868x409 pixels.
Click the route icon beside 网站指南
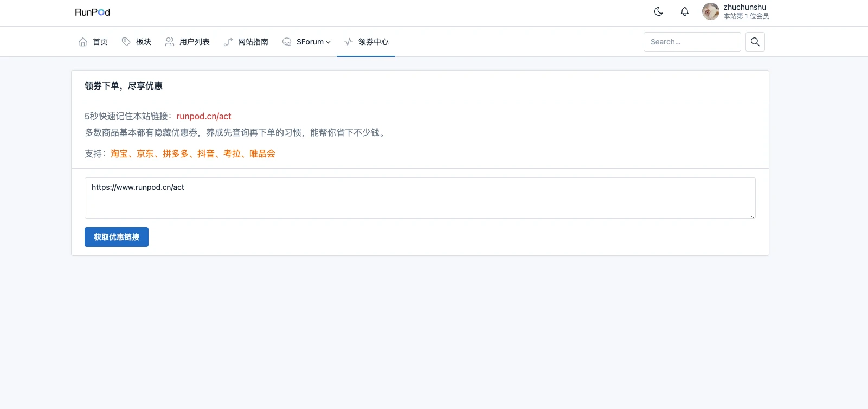(x=228, y=42)
